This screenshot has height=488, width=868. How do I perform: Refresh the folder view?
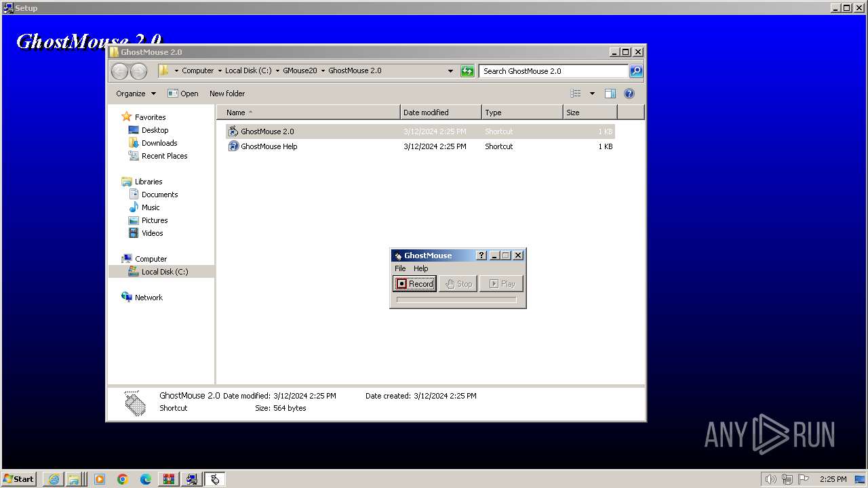point(467,71)
